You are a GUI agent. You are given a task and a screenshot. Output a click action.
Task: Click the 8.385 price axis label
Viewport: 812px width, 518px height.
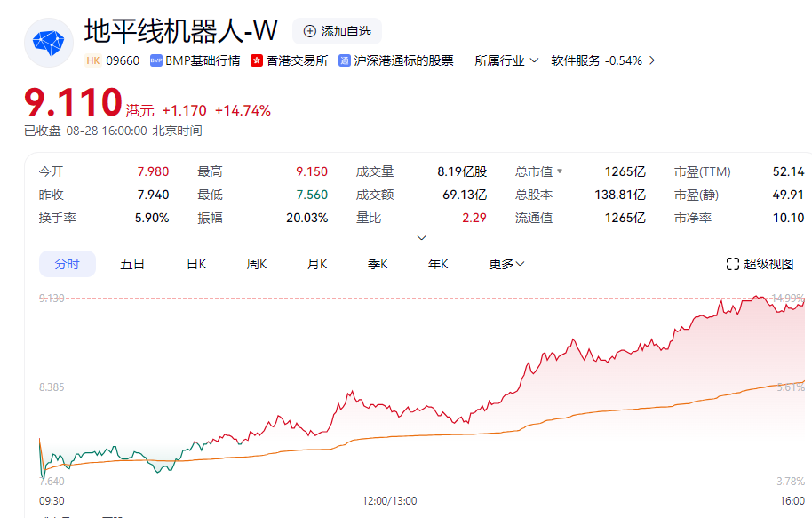coord(52,387)
